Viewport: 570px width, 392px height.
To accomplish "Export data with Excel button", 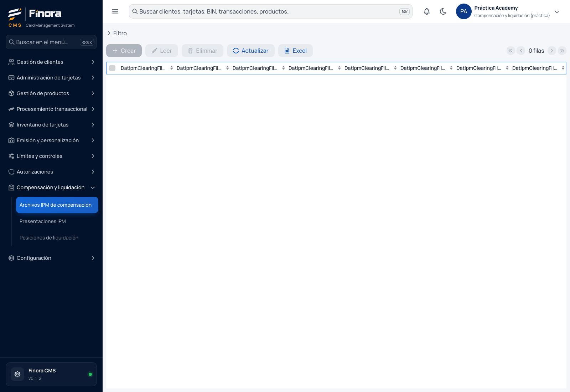I will tap(295, 51).
